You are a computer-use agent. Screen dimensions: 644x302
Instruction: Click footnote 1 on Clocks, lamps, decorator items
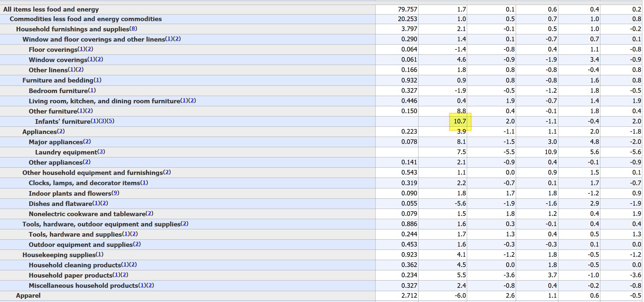pos(144,183)
